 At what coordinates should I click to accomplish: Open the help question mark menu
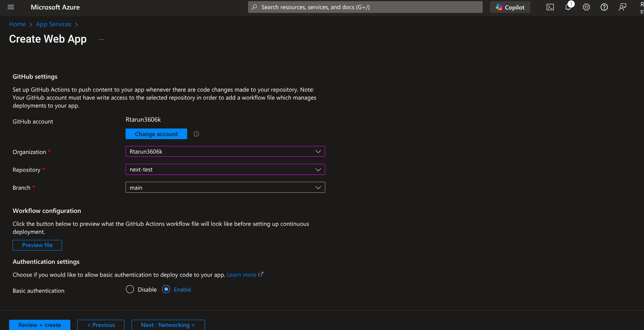(x=604, y=7)
